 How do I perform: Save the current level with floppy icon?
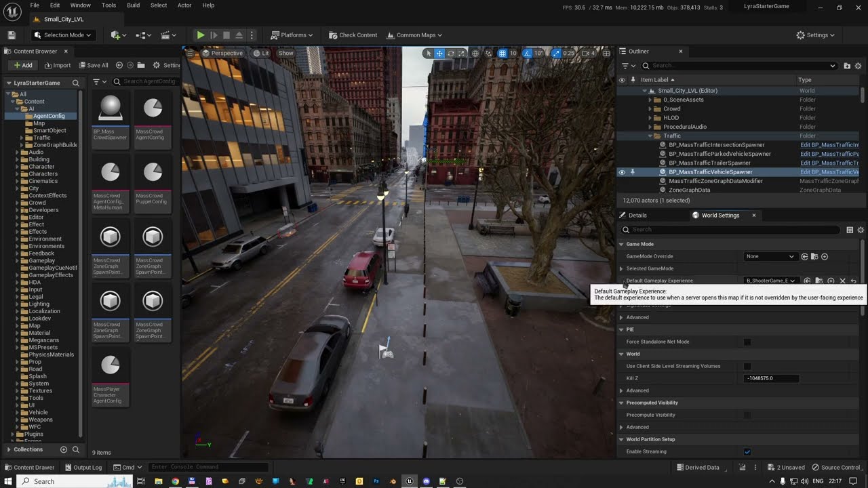point(12,35)
